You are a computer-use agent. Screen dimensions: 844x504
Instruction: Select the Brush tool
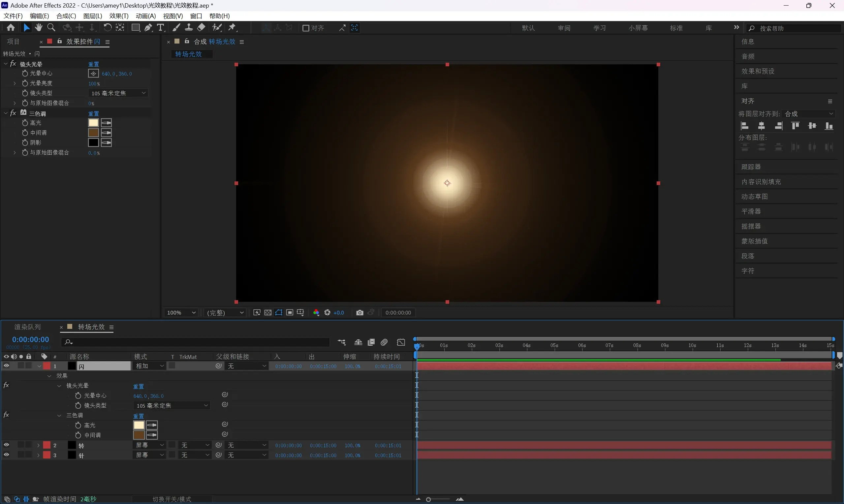(176, 28)
